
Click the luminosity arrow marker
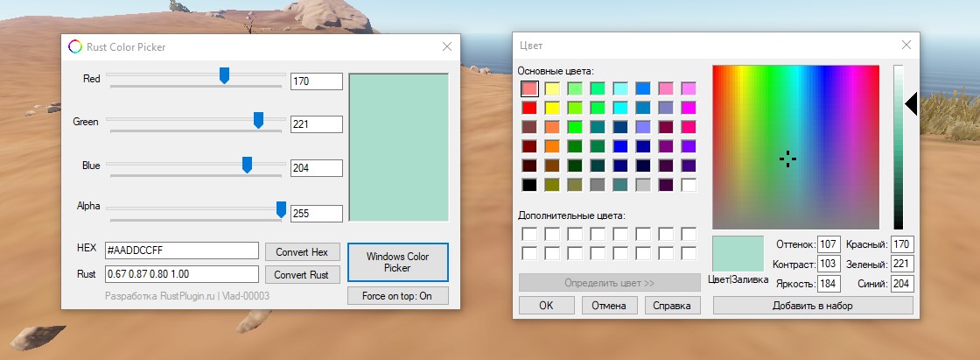(x=910, y=105)
